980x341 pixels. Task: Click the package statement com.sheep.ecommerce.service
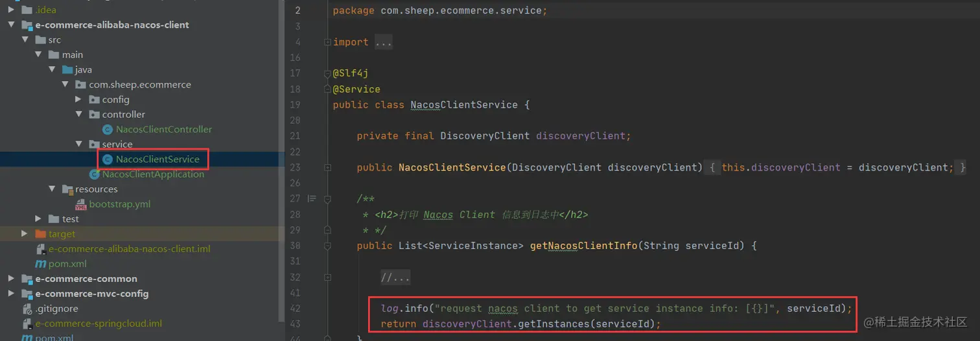(440, 10)
